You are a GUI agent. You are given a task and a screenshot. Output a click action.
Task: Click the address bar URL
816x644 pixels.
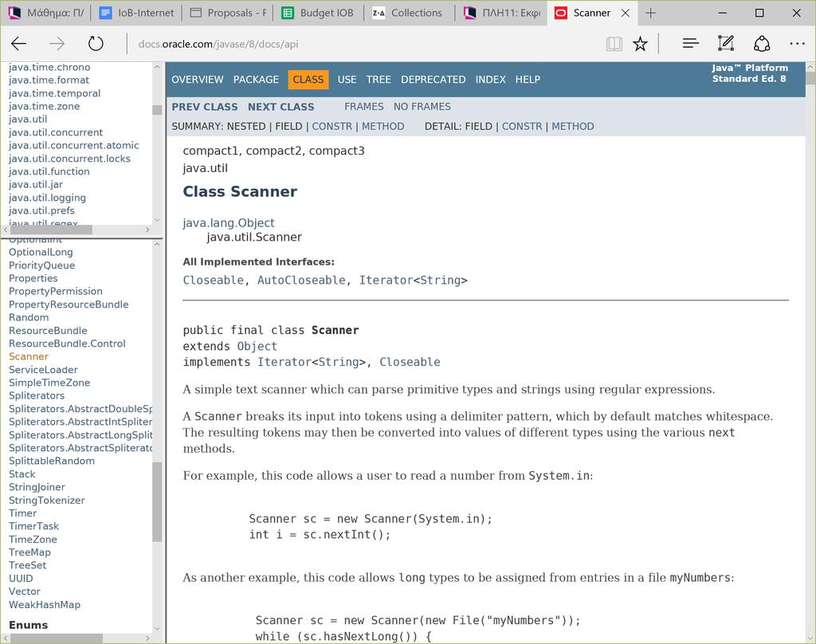coord(218,45)
